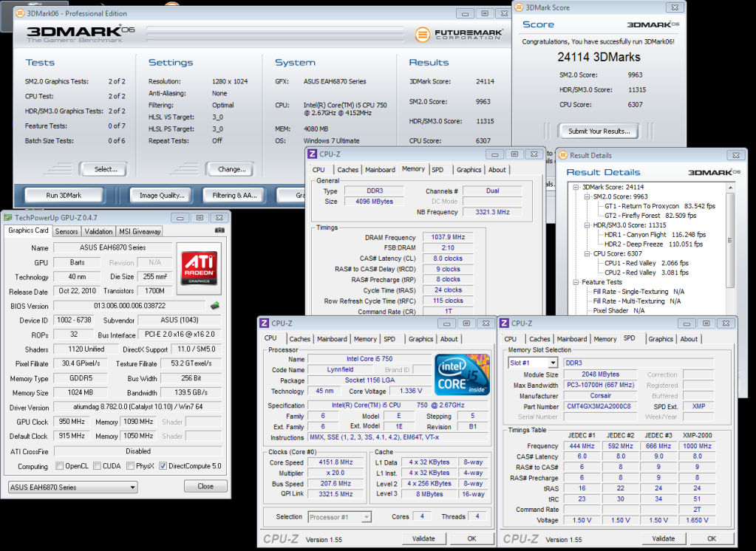Click the Submit Your Results button
This screenshot has width=756, height=551.
pyautogui.click(x=599, y=131)
